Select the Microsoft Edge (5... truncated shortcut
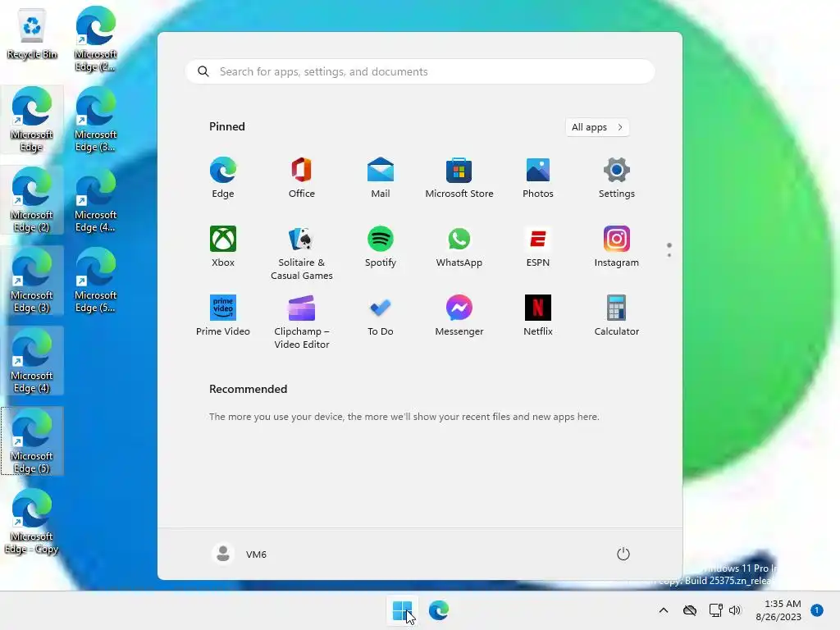 [95, 280]
